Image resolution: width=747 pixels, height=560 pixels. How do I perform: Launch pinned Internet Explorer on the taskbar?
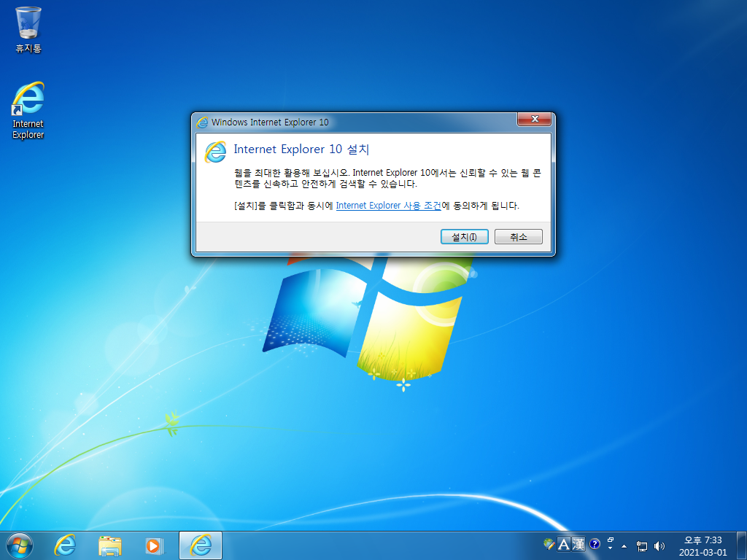[x=65, y=545]
